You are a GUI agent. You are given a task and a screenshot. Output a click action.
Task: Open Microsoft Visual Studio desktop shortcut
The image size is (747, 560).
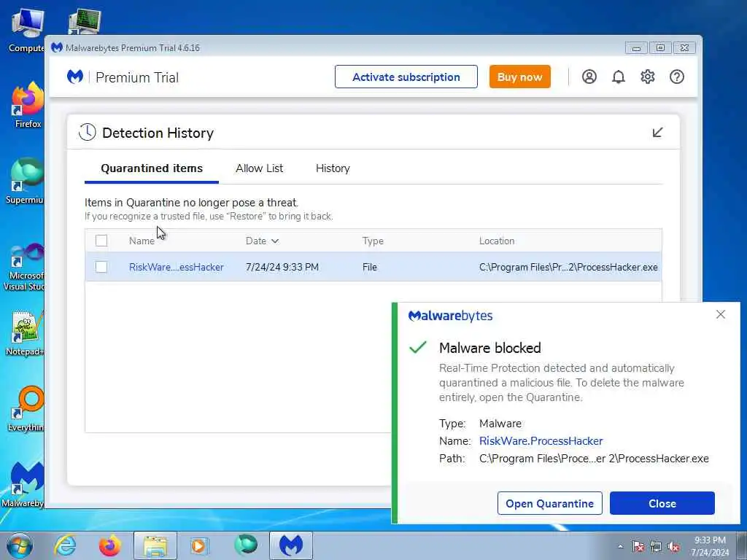[26, 267]
